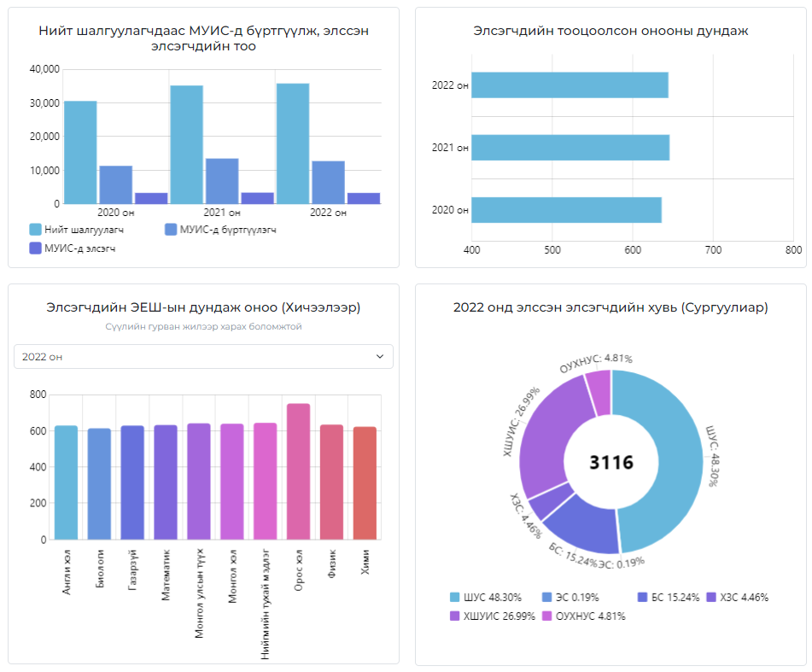The image size is (812, 672).
Task: Click 2022 он total examinees bar
Action: (293, 143)
